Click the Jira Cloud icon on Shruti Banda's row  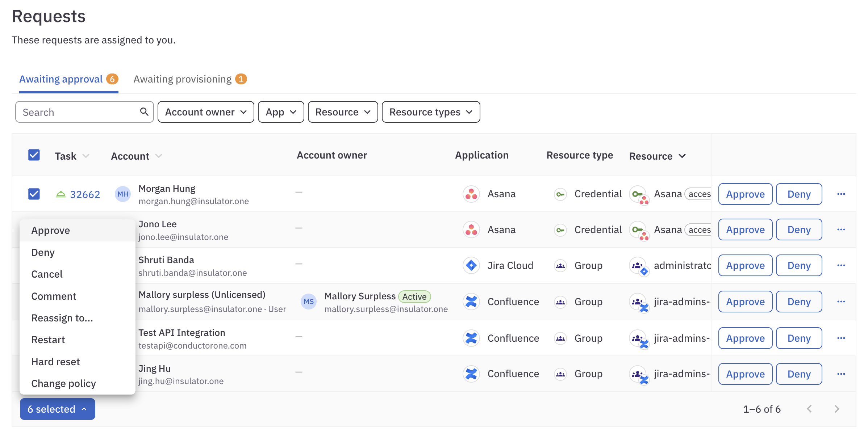pyautogui.click(x=471, y=265)
